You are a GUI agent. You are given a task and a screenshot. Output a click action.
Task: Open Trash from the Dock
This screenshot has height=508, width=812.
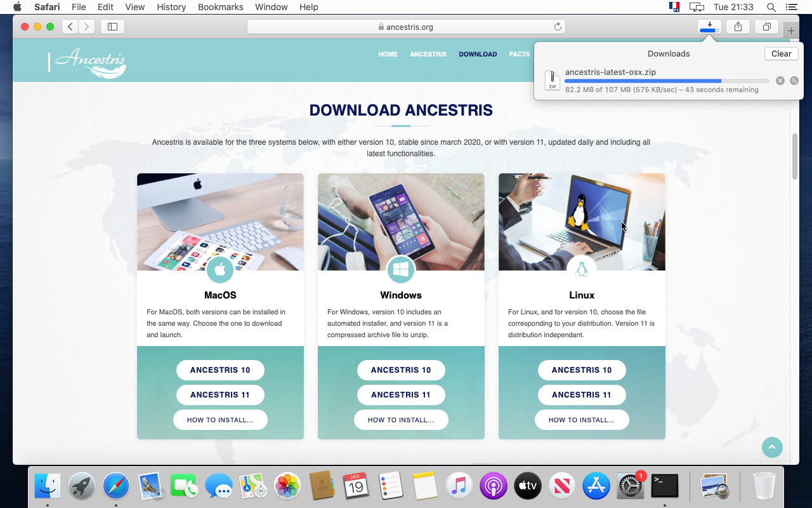[764, 486]
